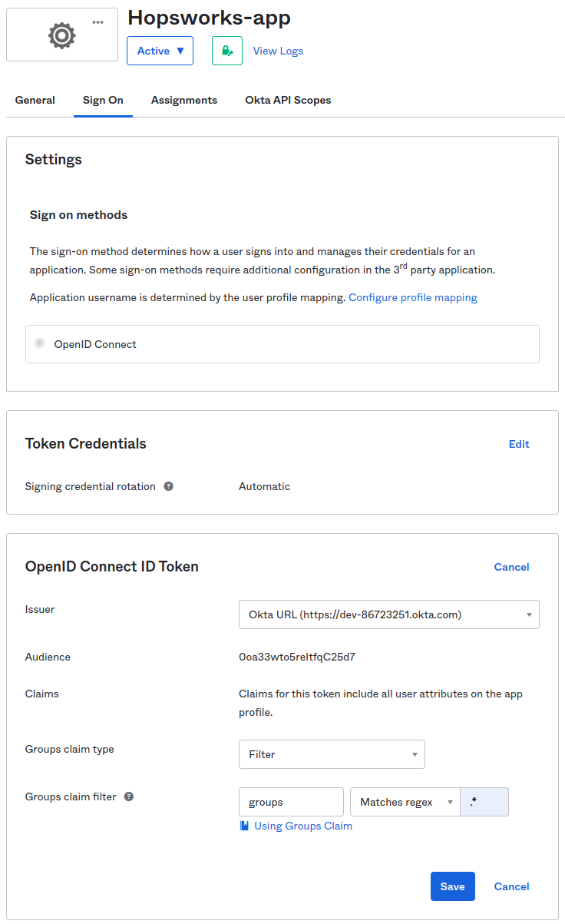
Task: Open the Okta API Scopes tab
Action: click(x=288, y=100)
